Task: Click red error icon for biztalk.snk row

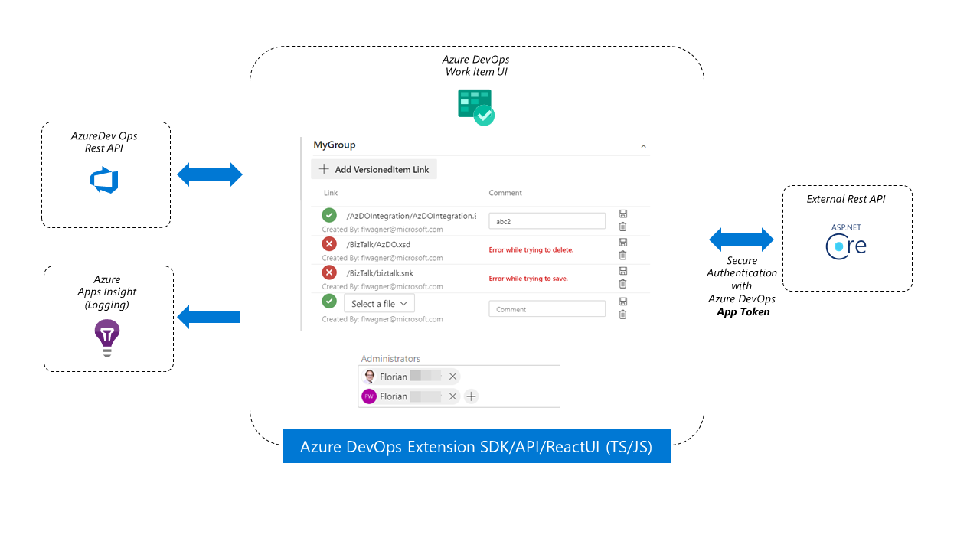Action: pyautogui.click(x=329, y=272)
